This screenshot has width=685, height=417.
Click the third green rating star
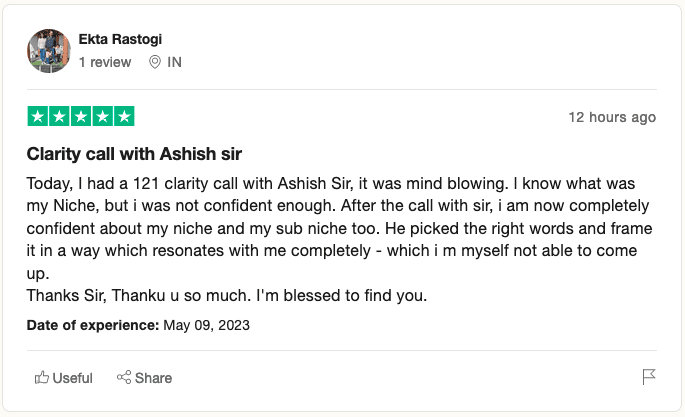point(81,116)
